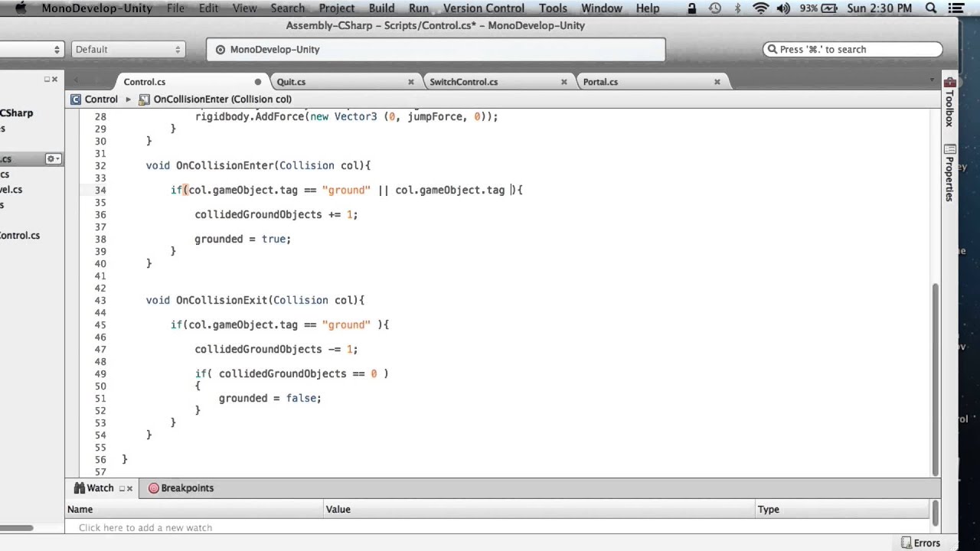Click the status area MonoDevelop-Unity circle icon
Screen dimensions: 980x551
pyautogui.click(x=220, y=49)
